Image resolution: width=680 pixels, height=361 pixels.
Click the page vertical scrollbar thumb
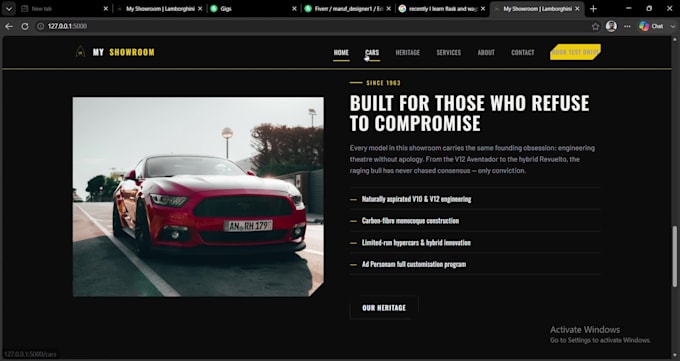(674, 256)
